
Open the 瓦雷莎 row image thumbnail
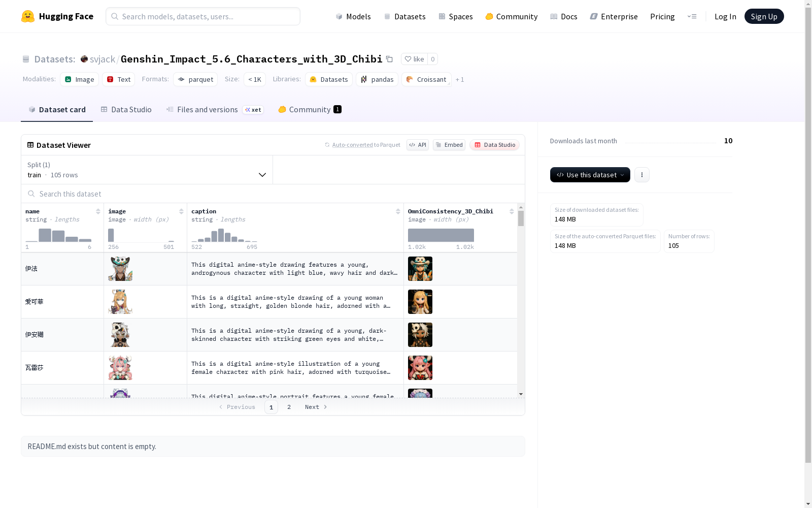point(120,368)
